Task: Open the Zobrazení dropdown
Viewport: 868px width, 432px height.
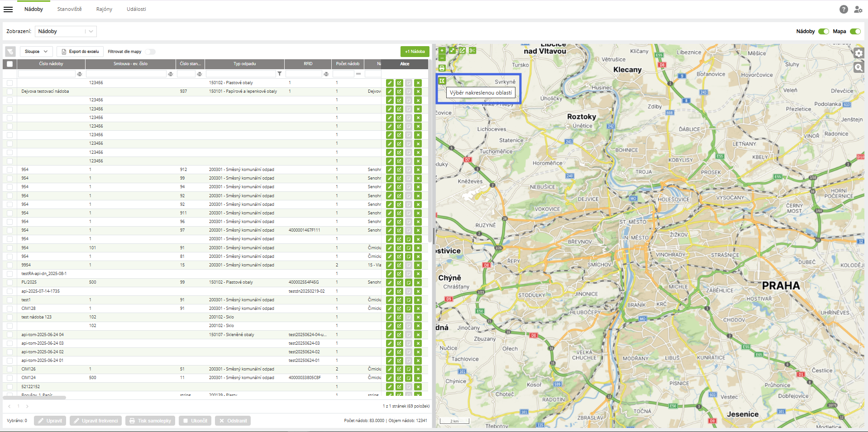Action: click(66, 31)
